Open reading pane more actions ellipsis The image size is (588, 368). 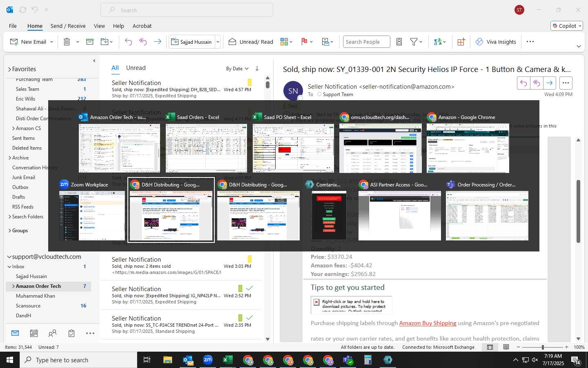pyautogui.click(x=566, y=83)
